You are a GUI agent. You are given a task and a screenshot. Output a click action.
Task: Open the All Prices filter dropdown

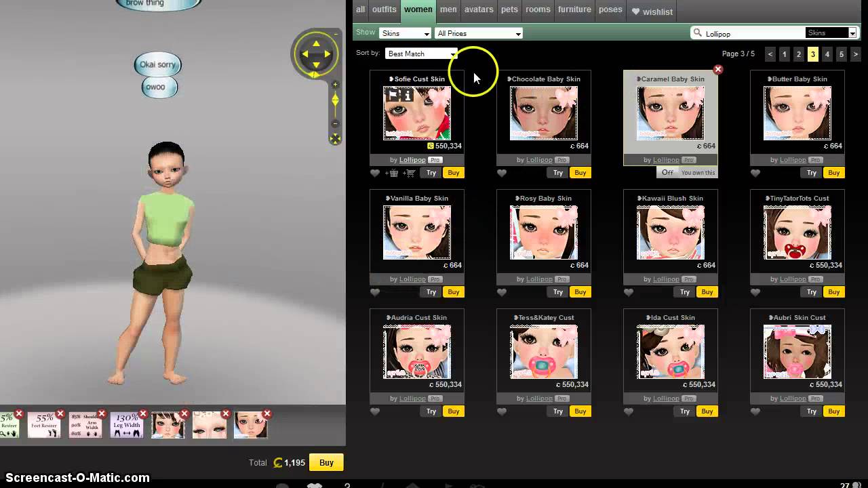pyautogui.click(x=479, y=33)
